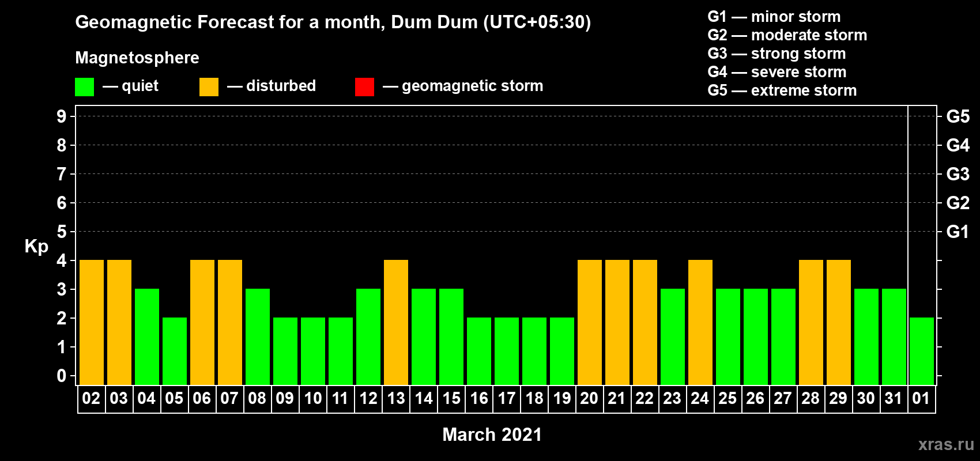The width and height of the screenshot is (980, 461).
Task: Click the Kp value '9' on the y-axis
Action: click(x=62, y=116)
